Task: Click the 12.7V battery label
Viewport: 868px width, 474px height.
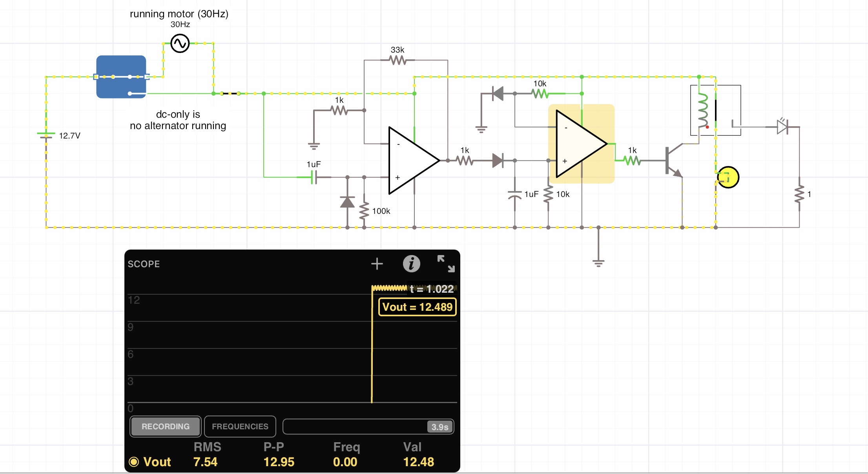Action: coord(69,136)
